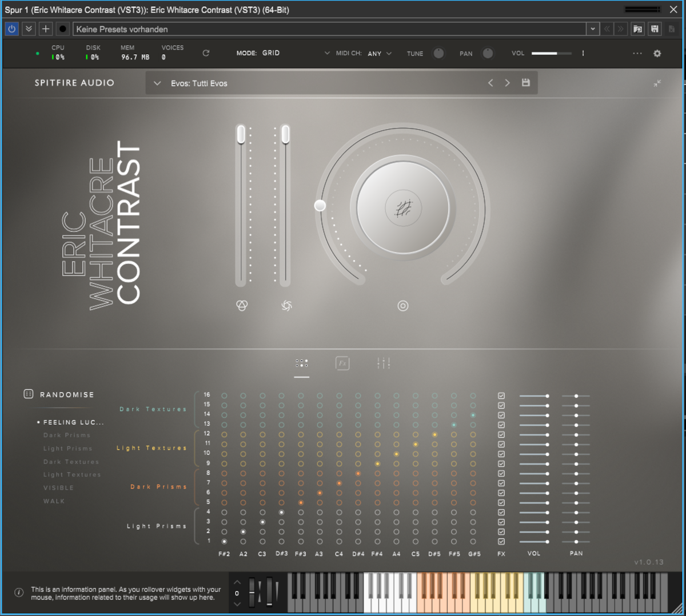The image size is (686, 616).
Task: Select 'Light Textures' in the randomise list
Action: pyautogui.click(x=72, y=475)
